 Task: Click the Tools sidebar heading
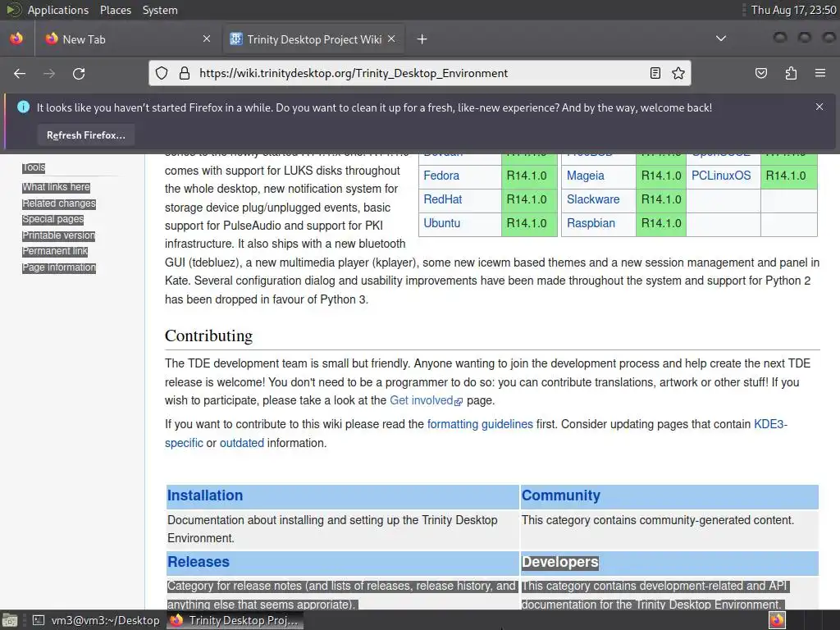click(x=34, y=167)
